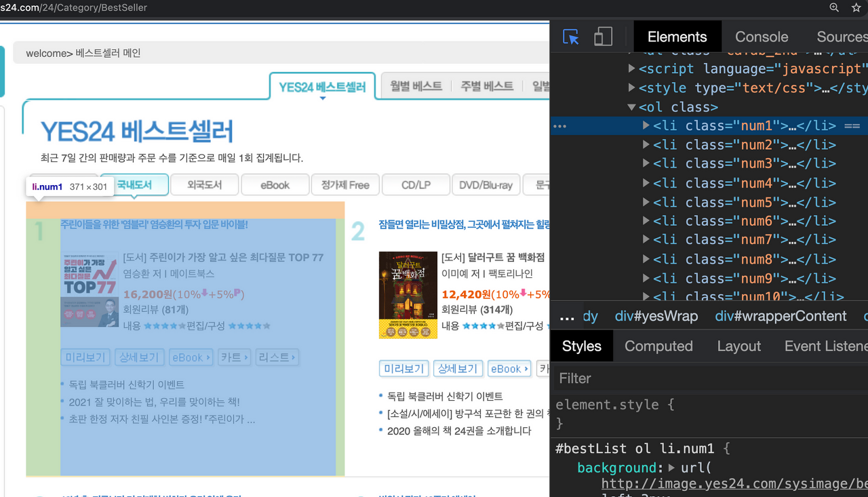Toggle the device toolbar icon
Viewport: 868px width, 497px height.
(x=603, y=37)
